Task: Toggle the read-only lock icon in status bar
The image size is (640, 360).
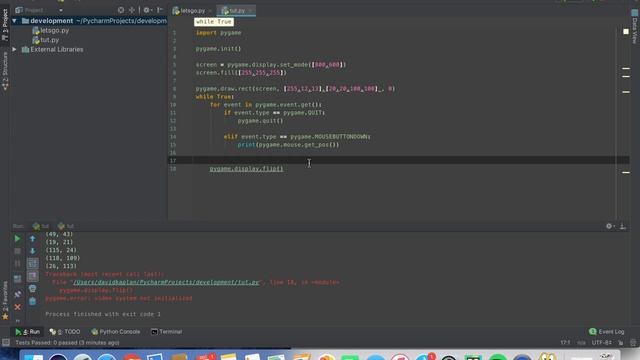Action: tap(621, 343)
